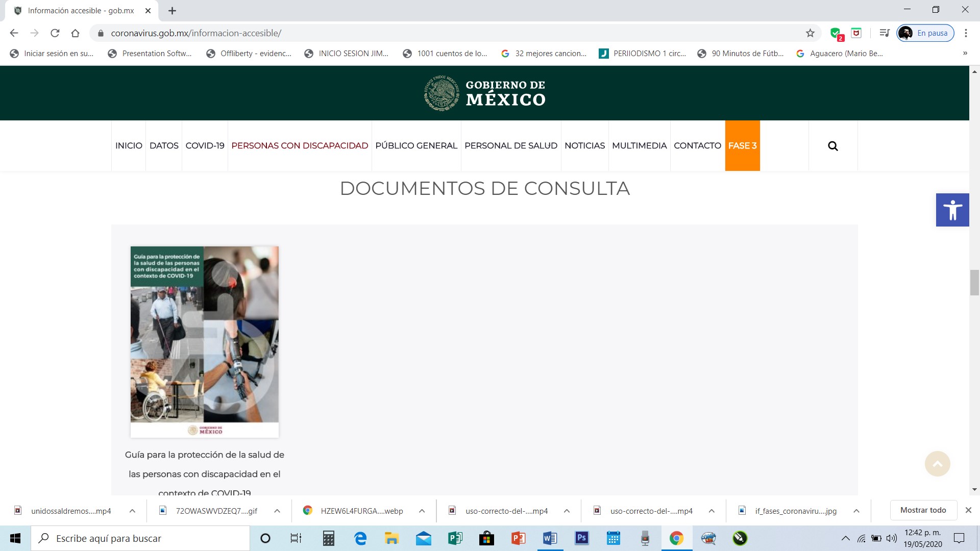Open the Guía COVID-19 discapacidad document thumbnail
This screenshot has height=551, width=980.
(x=205, y=342)
